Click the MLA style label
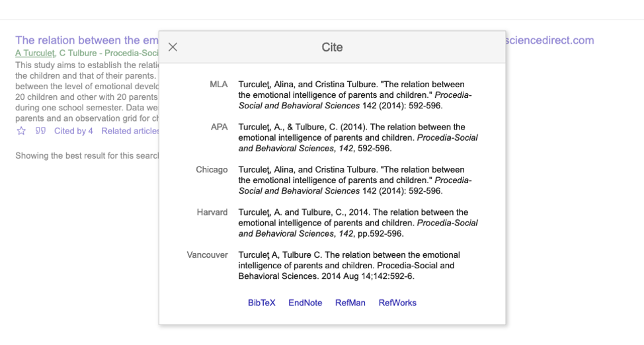The height and width of the screenshot is (345, 644). pos(218,84)
